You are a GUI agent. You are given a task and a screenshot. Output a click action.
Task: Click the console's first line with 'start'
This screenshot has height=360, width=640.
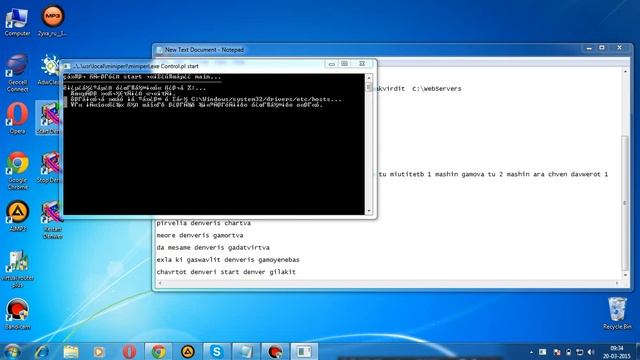[x=142, y=77]
